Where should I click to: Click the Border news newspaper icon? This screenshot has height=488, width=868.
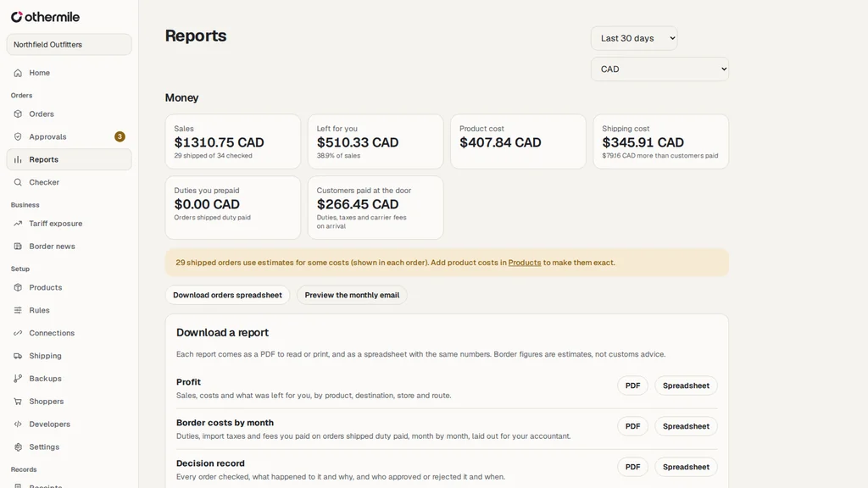click(18, 247)
